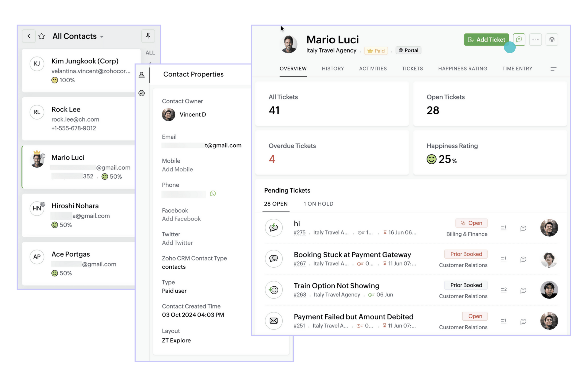The image size is (588, 372).
Task: Open the chat icon beside Add Ticket
Action: [x=519, y=39]
